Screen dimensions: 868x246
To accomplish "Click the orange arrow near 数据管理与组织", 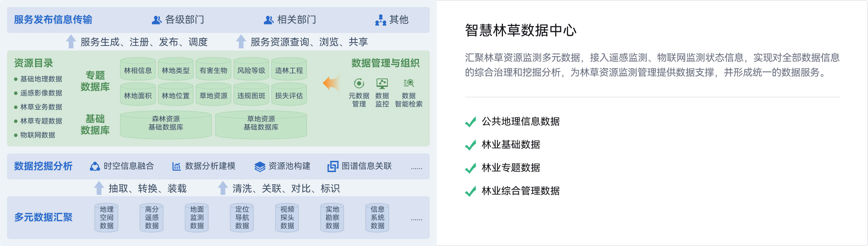I will pos(331,83).
